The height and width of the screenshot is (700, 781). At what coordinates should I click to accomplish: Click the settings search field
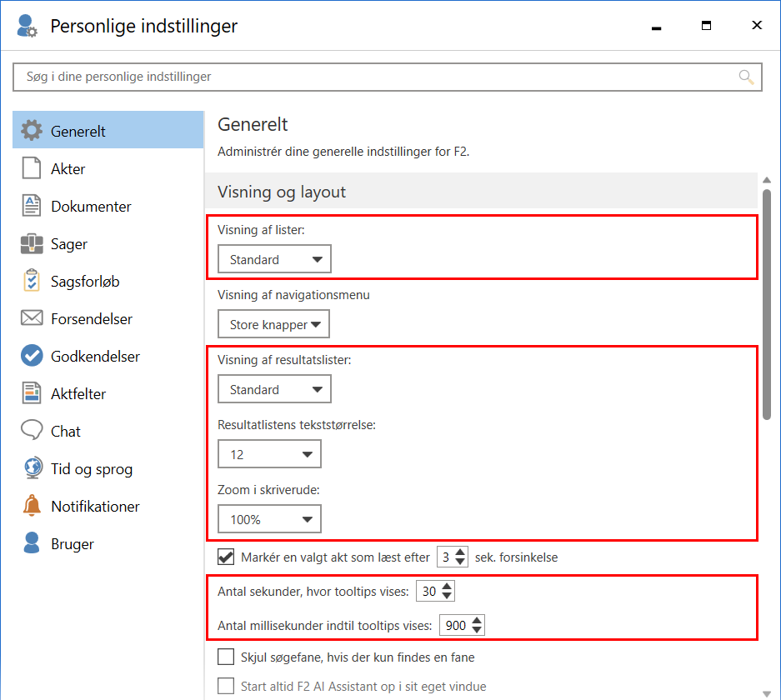click(387, 77)
